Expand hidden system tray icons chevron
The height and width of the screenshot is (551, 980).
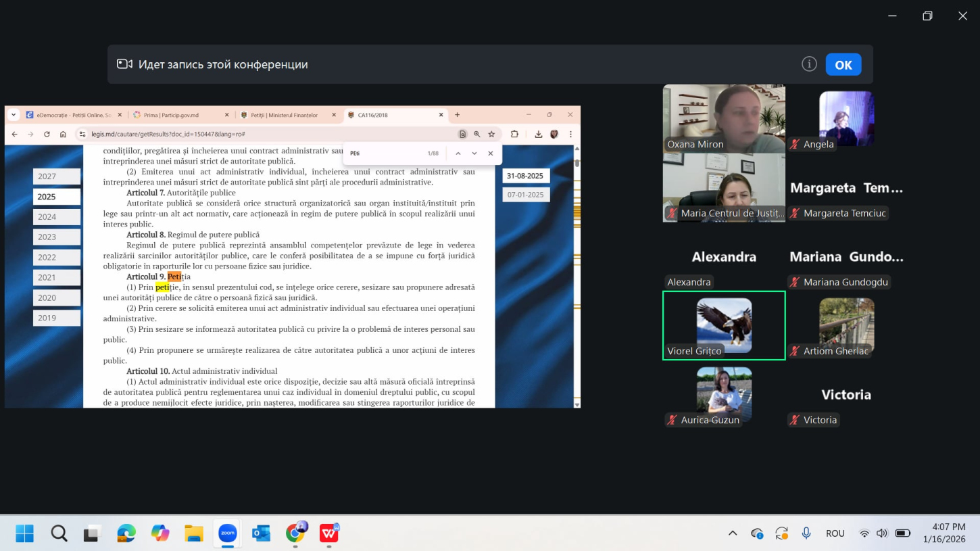coord(733,533)
